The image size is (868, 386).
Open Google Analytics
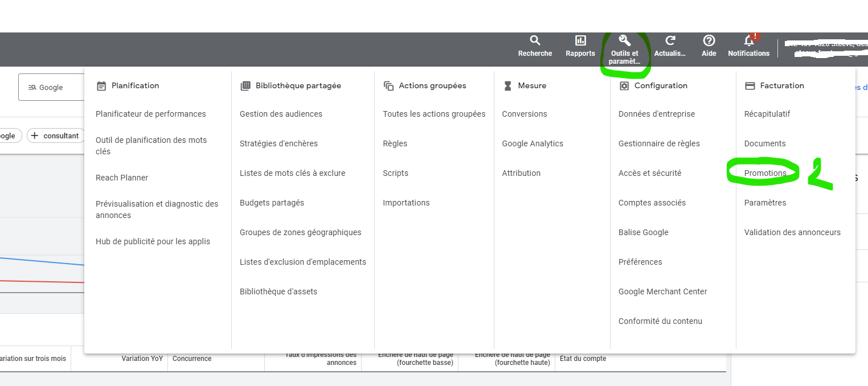[x=533, y=143]
